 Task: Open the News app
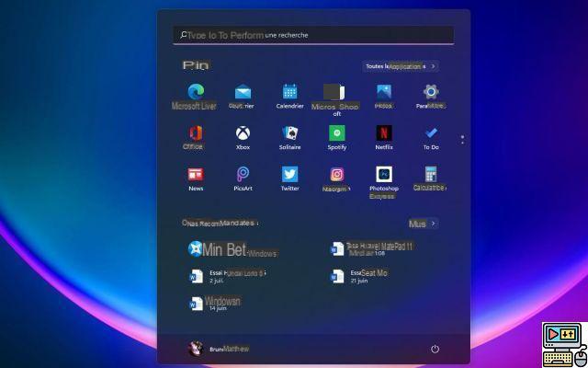click(x=196, y=175)
